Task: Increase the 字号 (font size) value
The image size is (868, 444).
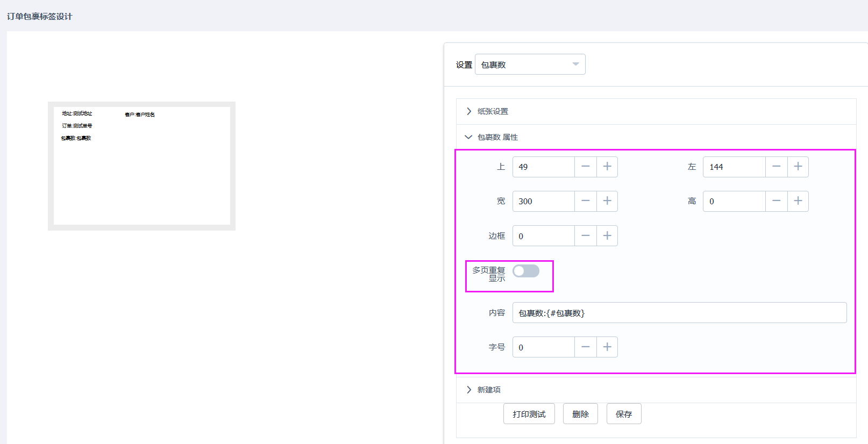Action: pyautogui.click(x=607, y=347)
